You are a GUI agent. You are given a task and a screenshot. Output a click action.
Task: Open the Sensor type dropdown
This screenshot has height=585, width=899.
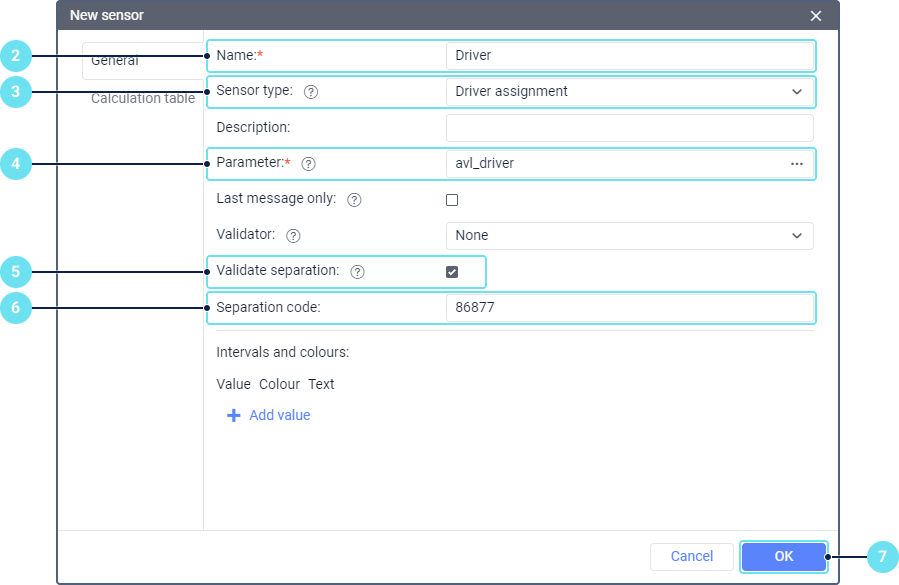[629, 91]
